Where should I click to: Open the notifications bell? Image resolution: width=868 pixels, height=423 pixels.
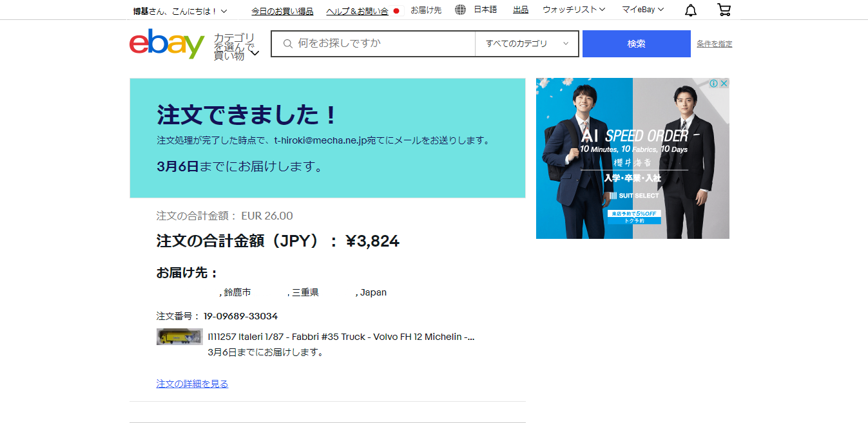tap(690, 10)
